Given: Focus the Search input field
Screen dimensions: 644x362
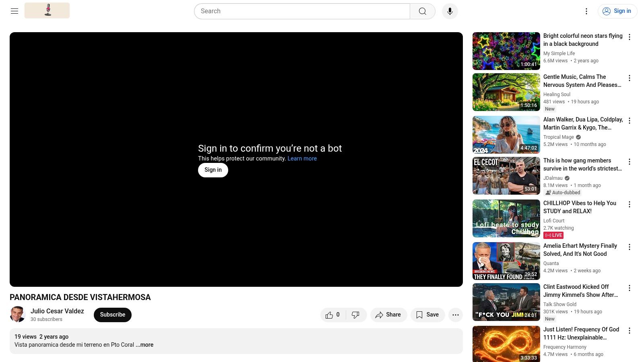Looking at the screenshot, I should [302, 11].
